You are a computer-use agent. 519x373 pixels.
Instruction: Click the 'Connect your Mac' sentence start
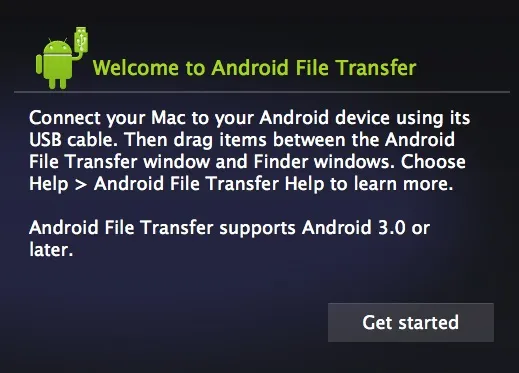[x=87, y=118]
